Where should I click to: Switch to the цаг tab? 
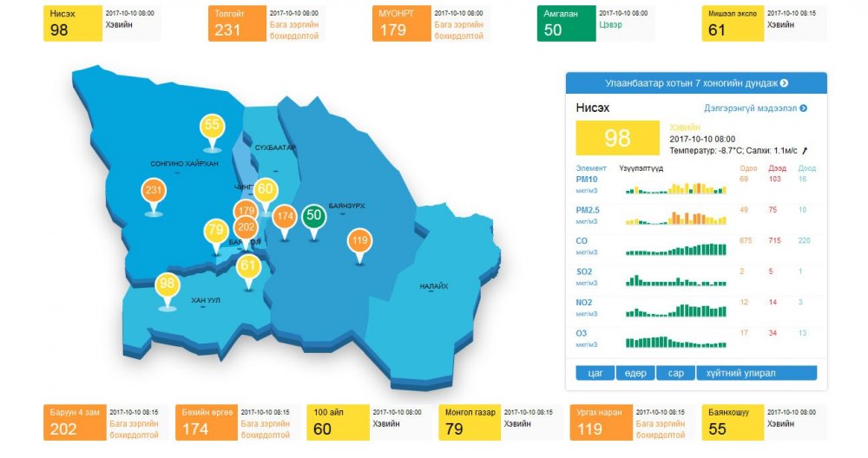tap(595, 373)
